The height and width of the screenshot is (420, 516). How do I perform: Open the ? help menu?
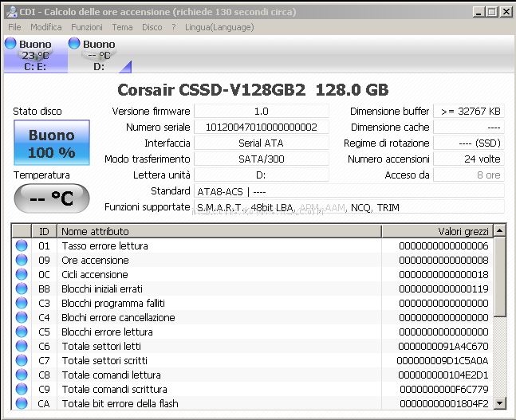tap(174, 27)
